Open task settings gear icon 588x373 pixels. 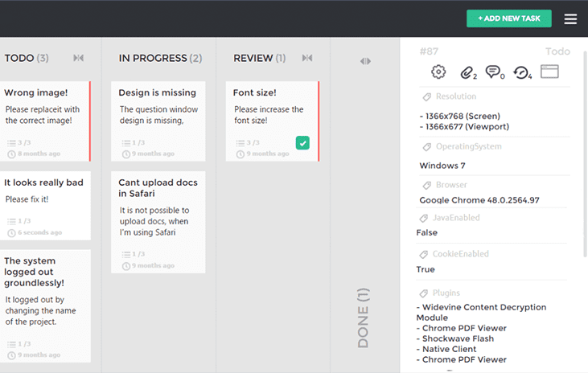[x=438, y=72]
